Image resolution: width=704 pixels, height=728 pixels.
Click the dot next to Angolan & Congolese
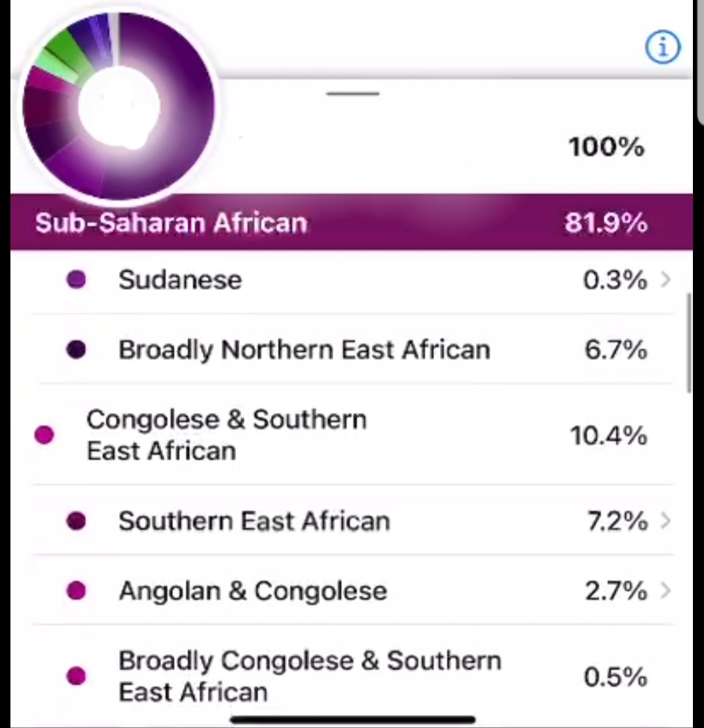click(x=76, y=590)
